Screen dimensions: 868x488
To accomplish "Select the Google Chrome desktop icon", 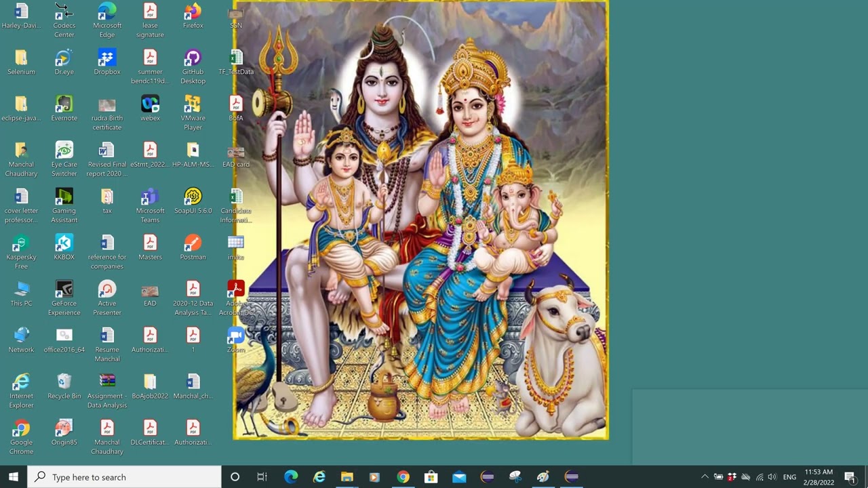I will click(21, 437).
